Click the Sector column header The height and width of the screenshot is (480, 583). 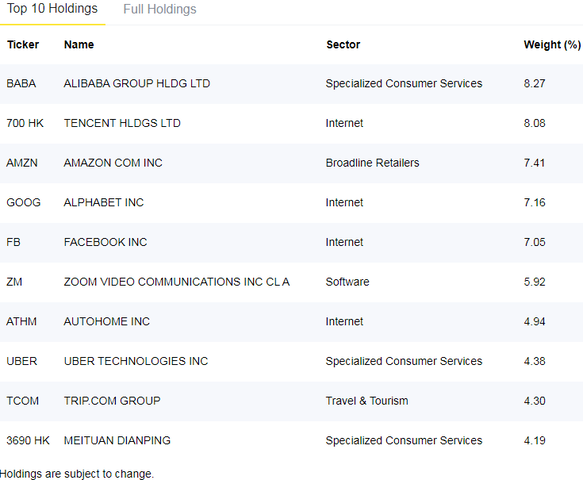(x=343, y=45)
